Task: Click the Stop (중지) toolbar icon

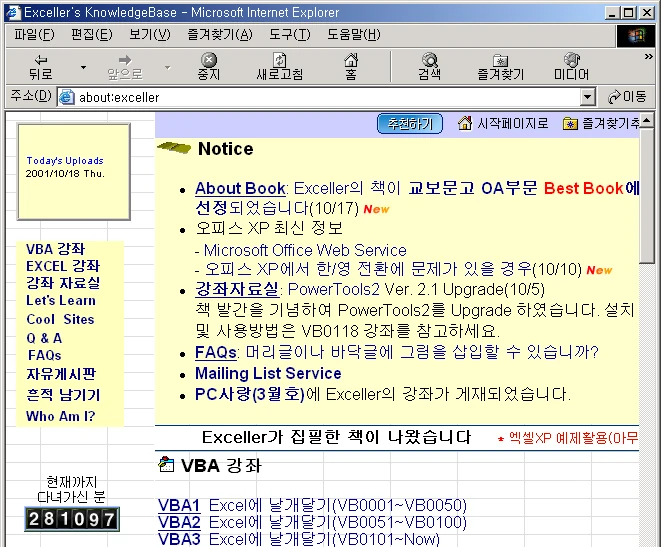Action: pyautogui.click(x=209, y=60)
